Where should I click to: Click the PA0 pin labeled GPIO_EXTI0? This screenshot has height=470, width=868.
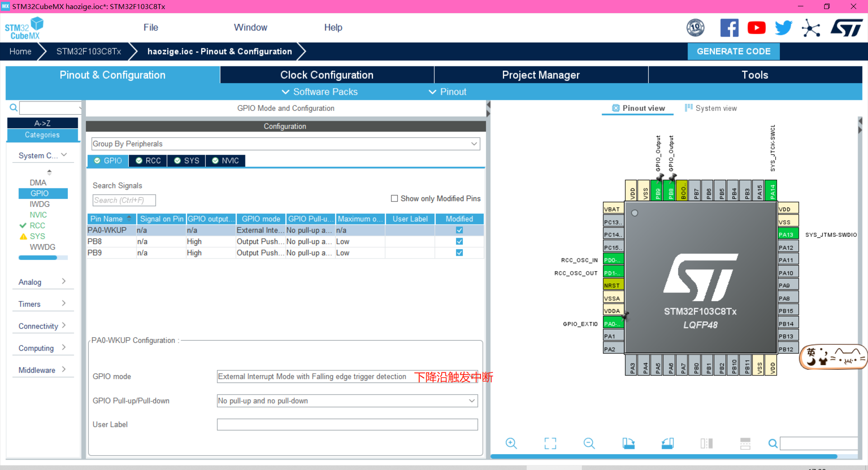[613, 324]
